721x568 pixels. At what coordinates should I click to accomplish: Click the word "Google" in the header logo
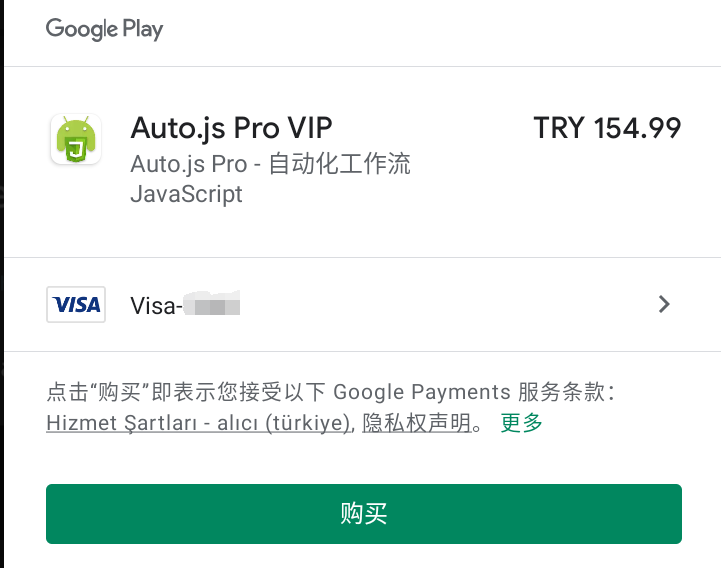click(x=82, y=29)
